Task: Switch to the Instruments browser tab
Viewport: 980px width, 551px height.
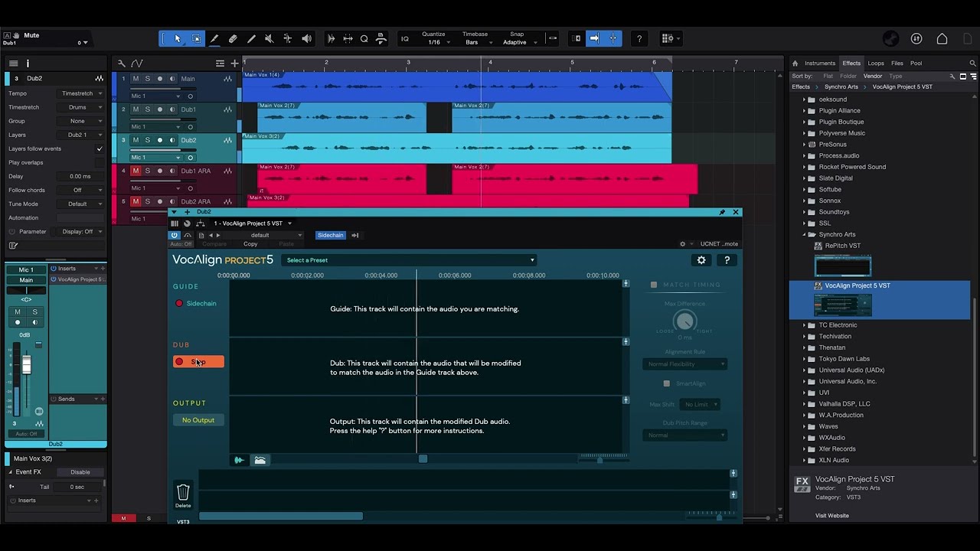Action: click(819, 64)
